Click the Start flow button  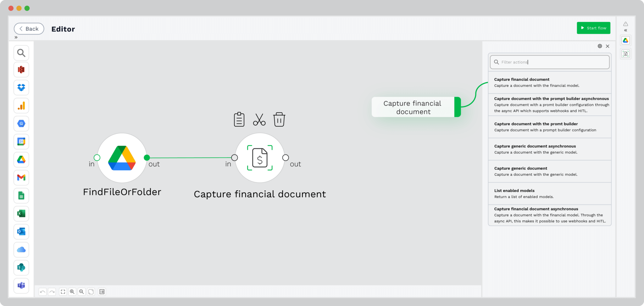click(x=593, y=28)
